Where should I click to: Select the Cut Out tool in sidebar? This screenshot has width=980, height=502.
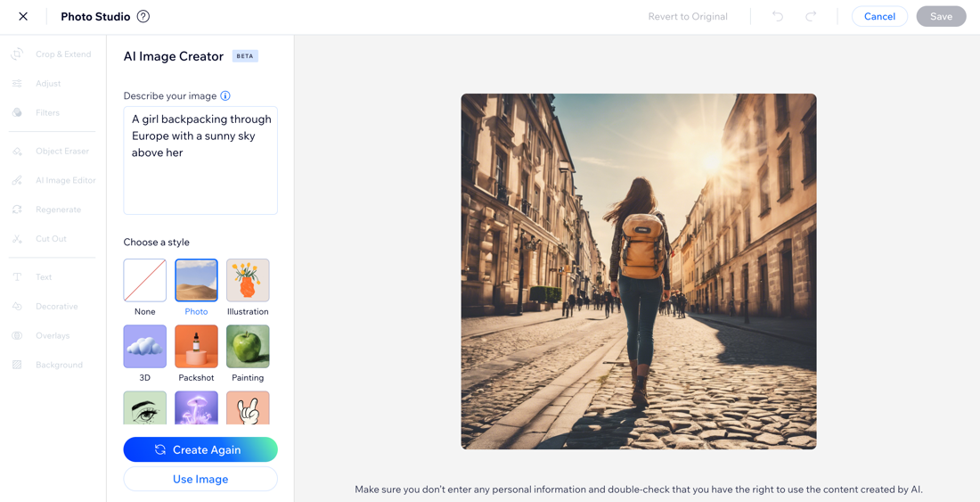coord(50,239)
